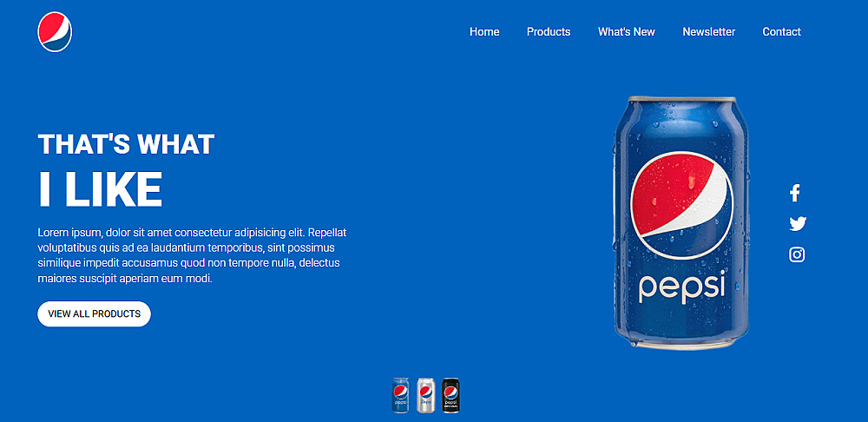The height and width of the screenshot is (422, 868).
Task: Click the Pepsi globe logo in header
Action: [x=55, y=31]
